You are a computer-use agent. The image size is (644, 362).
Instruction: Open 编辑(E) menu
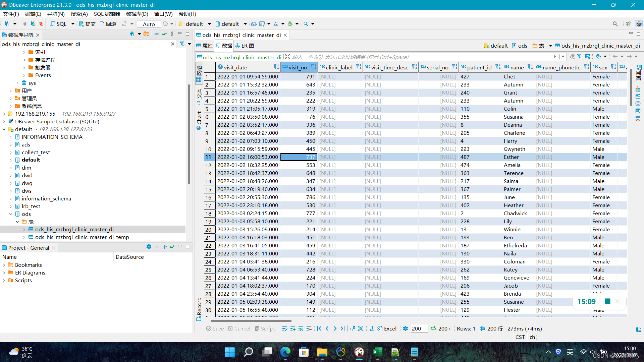coord(33,14)
